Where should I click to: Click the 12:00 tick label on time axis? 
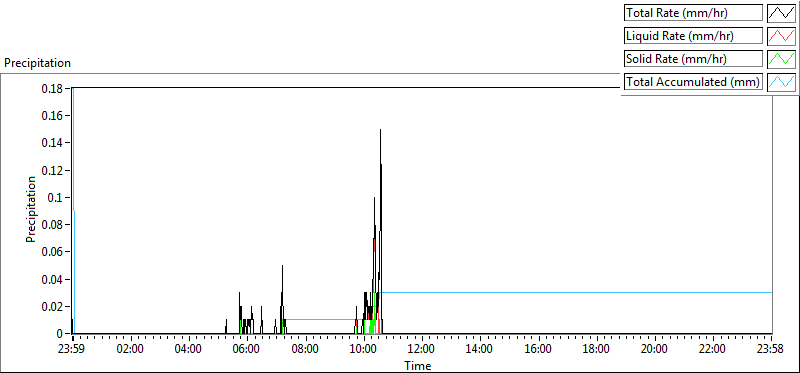point(422,349)
